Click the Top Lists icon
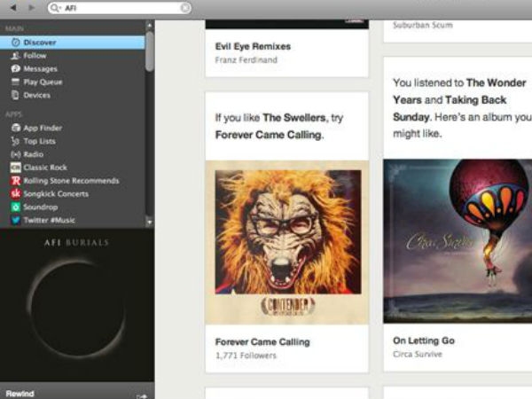This screenshot has width=532, height=399. (x=15, y=141)
